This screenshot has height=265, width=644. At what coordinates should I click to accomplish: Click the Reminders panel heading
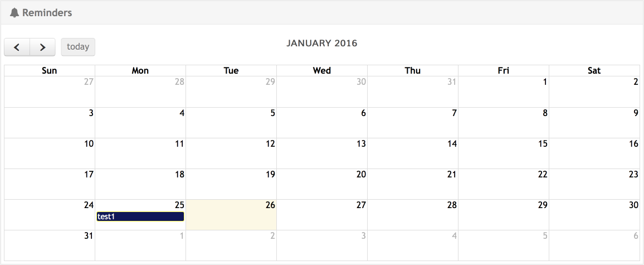(47, 12)
